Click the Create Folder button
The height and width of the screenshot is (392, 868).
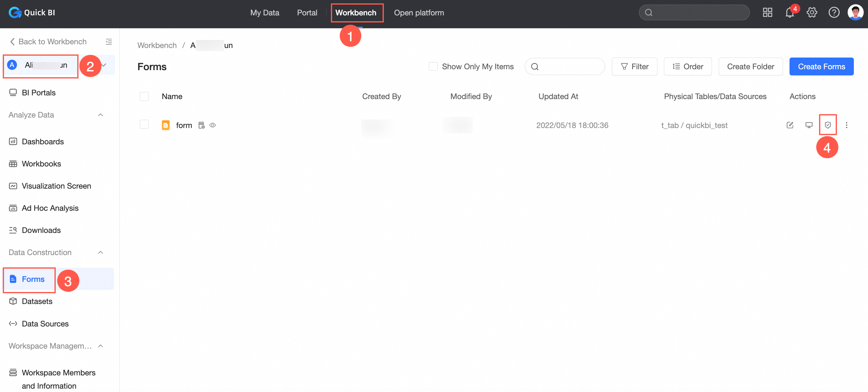click(750, 67)
